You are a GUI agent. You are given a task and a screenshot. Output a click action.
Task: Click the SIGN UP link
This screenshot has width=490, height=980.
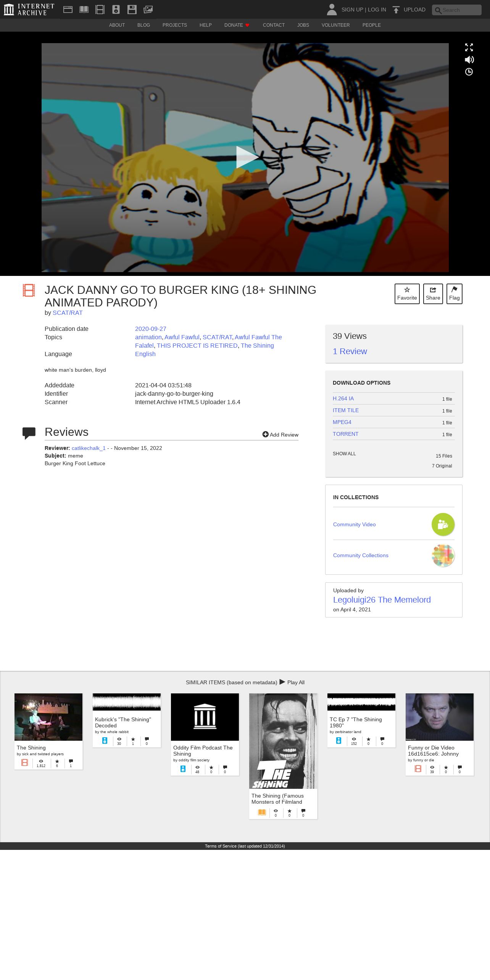[x=352, y=10]
